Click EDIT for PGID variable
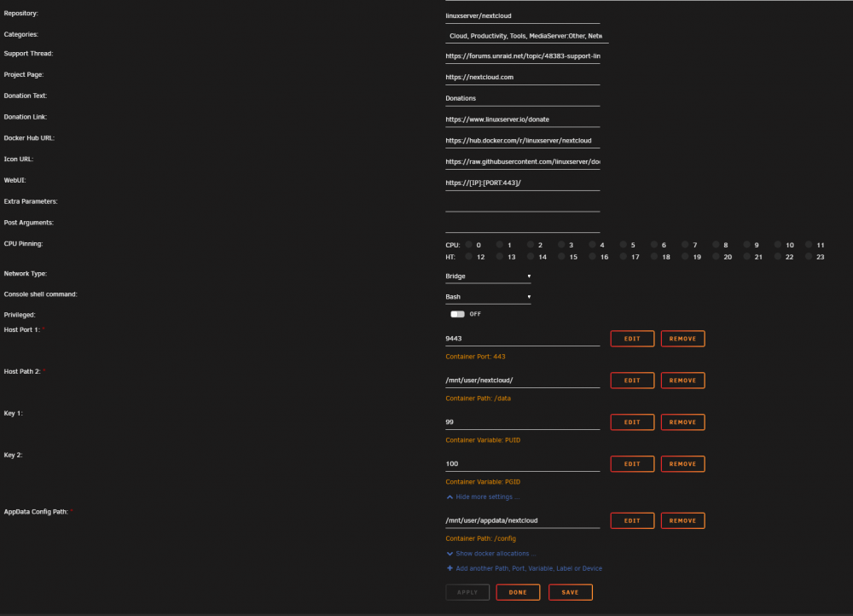 (632, 463)
